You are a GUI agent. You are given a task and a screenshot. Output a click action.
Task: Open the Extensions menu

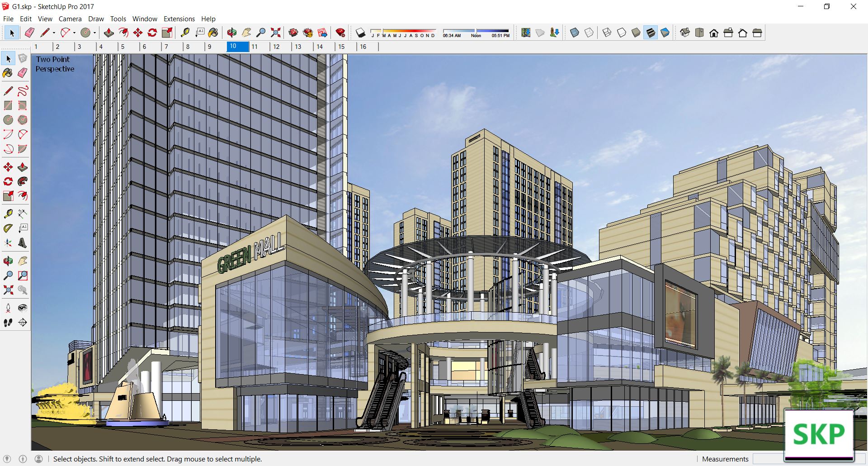point(179,19)
